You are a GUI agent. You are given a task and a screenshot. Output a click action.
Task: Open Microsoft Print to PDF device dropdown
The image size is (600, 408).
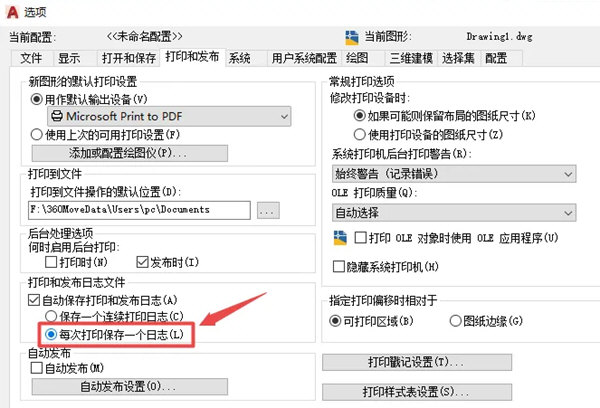click(169, 116)
